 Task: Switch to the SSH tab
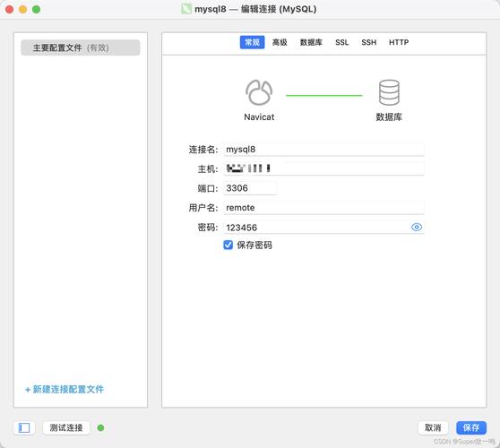pos(369,42)
